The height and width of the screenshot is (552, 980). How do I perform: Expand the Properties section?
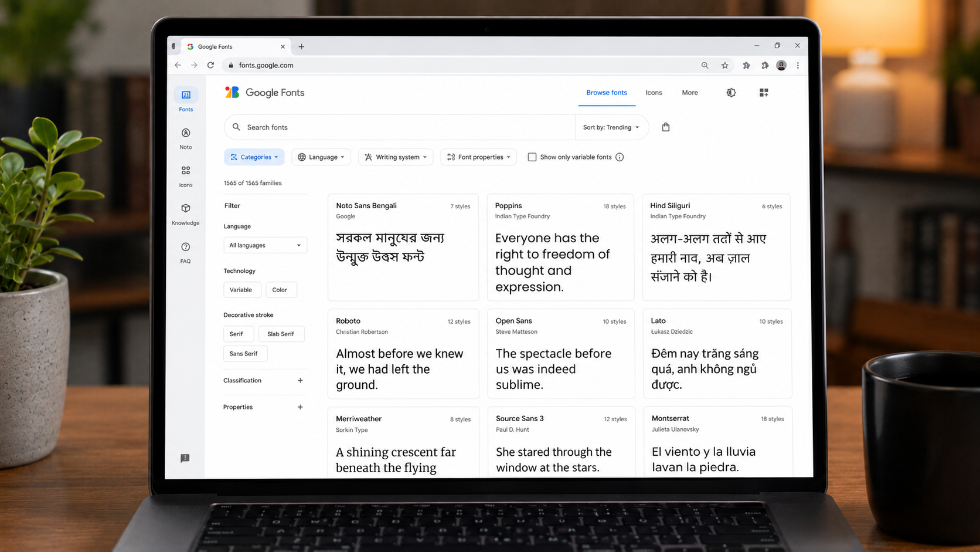[300, 407]
